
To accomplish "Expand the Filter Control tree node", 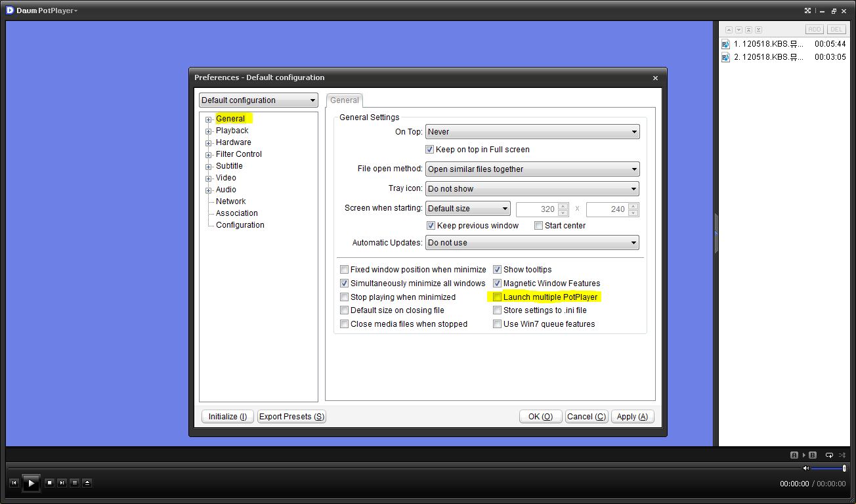I will [209, 155].
